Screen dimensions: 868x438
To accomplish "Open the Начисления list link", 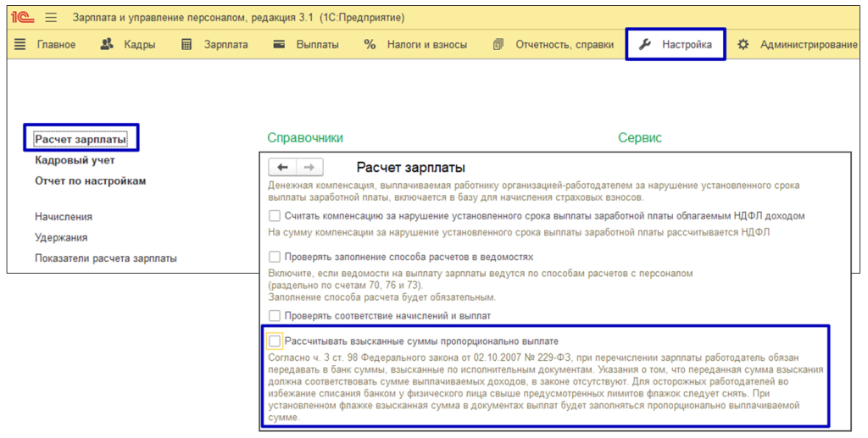I will coord(64,217).
